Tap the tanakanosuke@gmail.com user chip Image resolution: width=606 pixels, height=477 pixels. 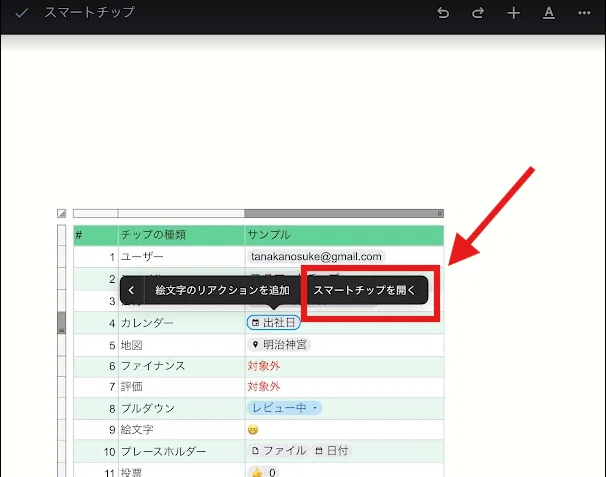[316, 257]
